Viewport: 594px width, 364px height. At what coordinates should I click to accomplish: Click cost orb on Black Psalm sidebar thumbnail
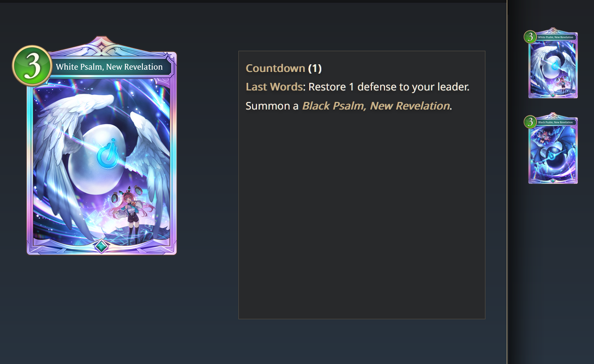pyautogui.click(x=530, y=122)
